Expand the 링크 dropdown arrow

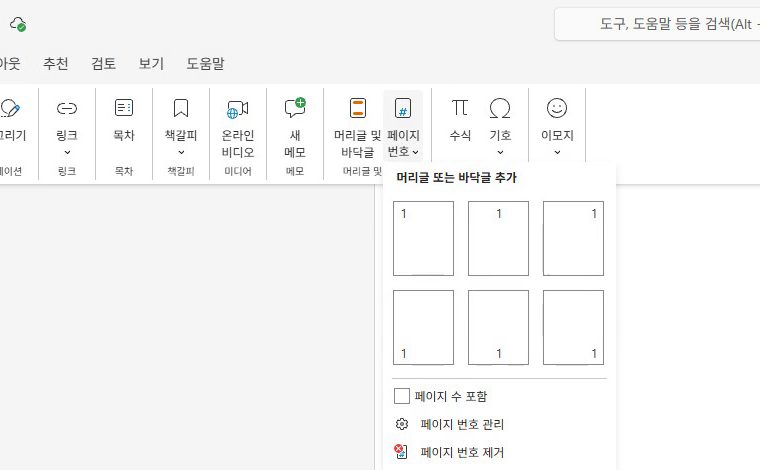click(x=67, y=152)
